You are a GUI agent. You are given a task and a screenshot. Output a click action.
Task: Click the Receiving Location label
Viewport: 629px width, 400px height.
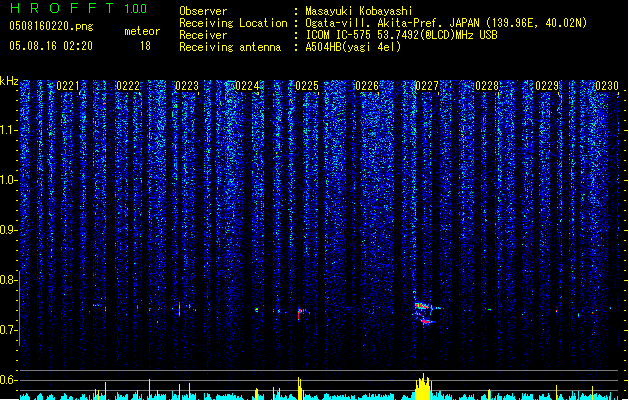(x=233, y=23)
